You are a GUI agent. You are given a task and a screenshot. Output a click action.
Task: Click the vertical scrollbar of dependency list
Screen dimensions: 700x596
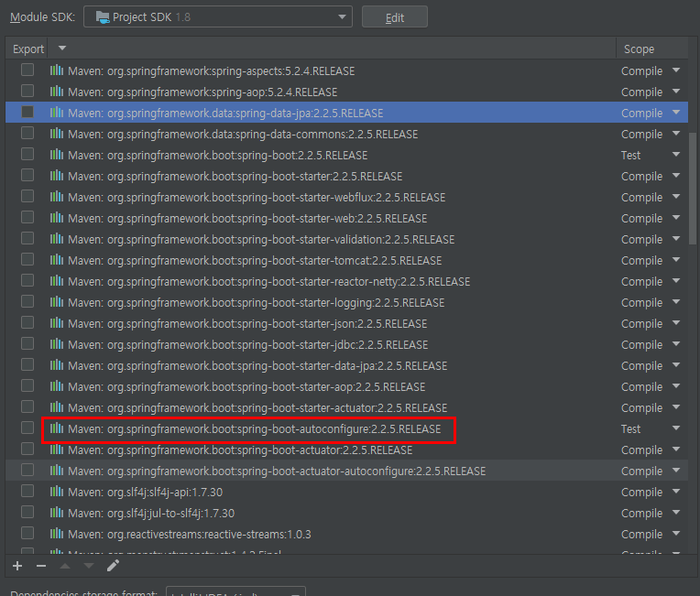tap(693, 189)
